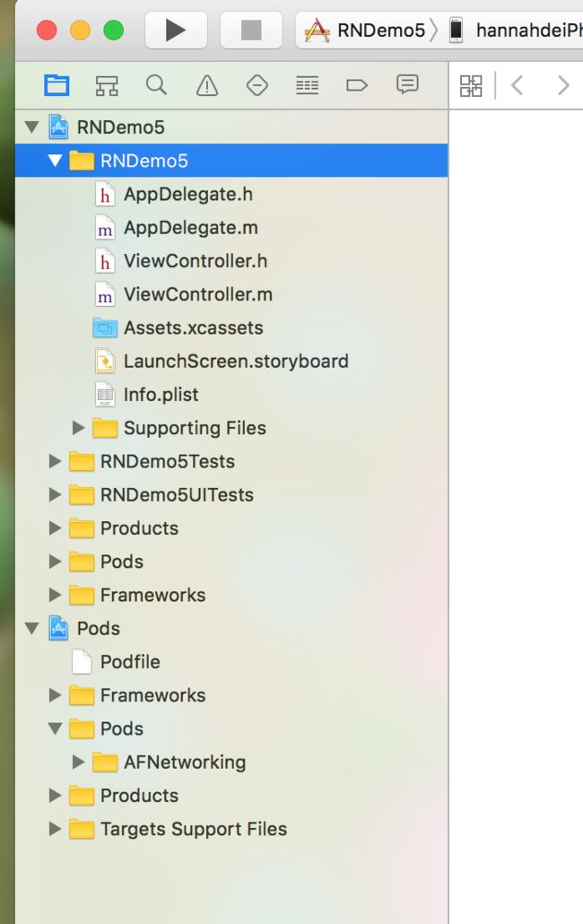Minimize the Xcode window
Image resolution: width=583 pixels, height=924 pixels.
(x=80, y=30)
